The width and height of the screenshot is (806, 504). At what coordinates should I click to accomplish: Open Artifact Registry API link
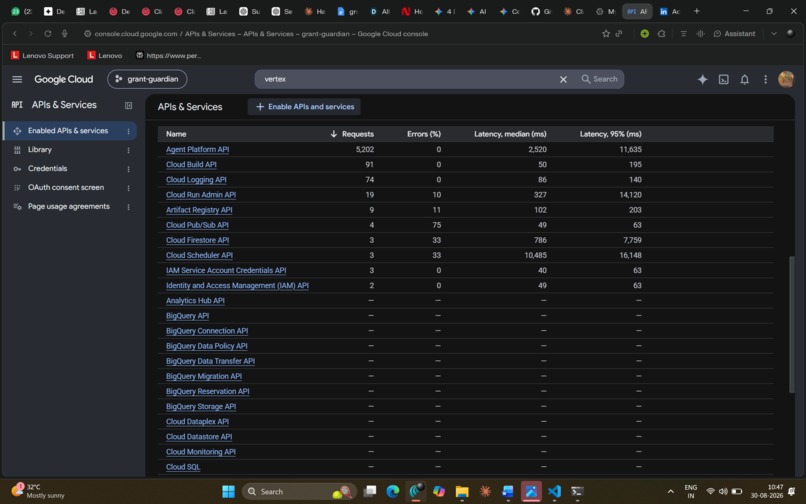coord(199,210)
